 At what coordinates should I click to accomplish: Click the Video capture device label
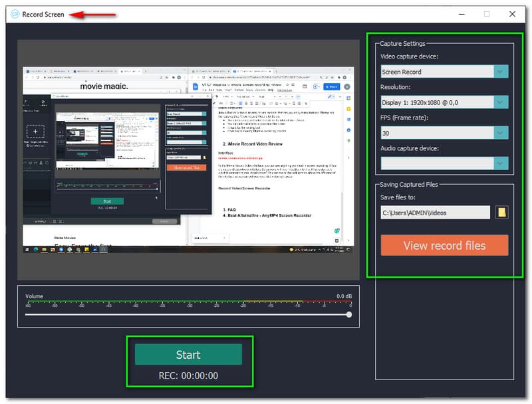coord(409,56)
